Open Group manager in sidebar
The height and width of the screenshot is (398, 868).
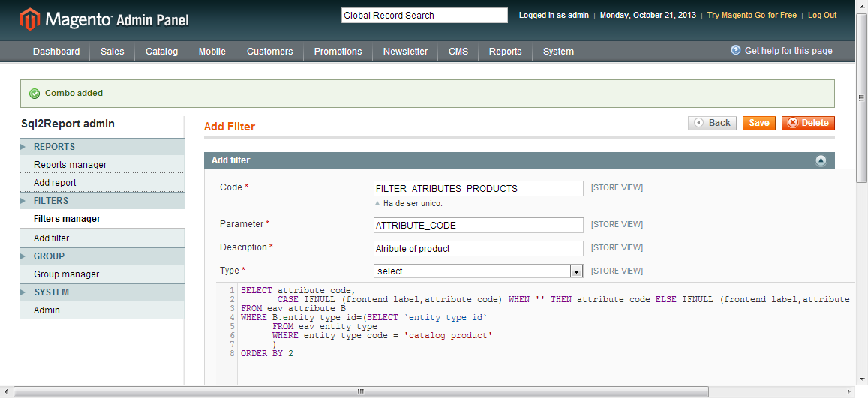click(103, 274)
